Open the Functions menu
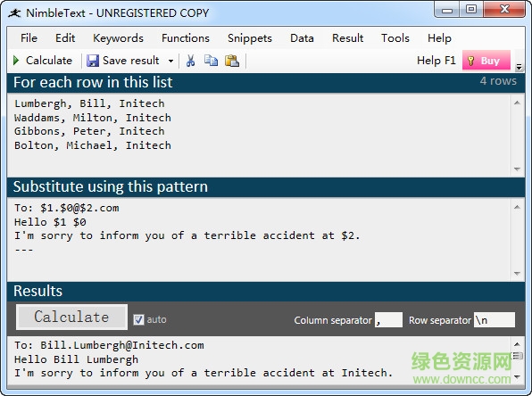The height and width of the screenshot is (396, 532). point(186,38)
